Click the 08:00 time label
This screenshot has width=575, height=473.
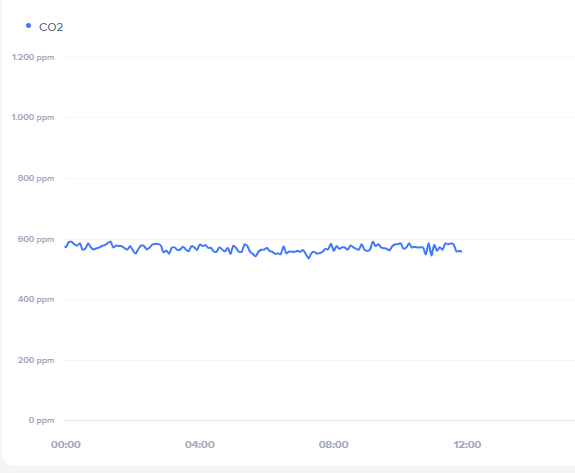click(334, 445)
